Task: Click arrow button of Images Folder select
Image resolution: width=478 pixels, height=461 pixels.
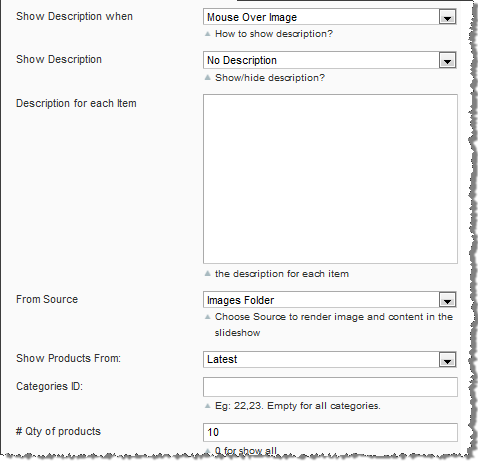Action: coord(447,300)
